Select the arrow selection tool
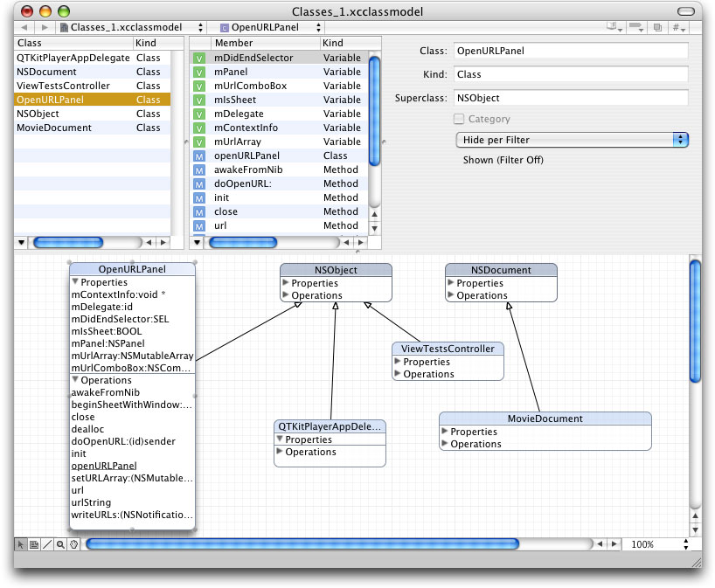 coord(21,544)
